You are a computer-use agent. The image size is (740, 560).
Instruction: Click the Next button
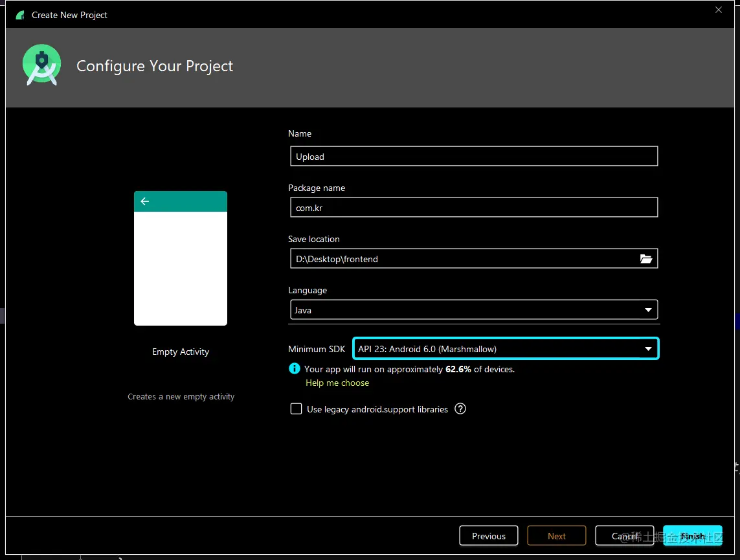point(556,535)
